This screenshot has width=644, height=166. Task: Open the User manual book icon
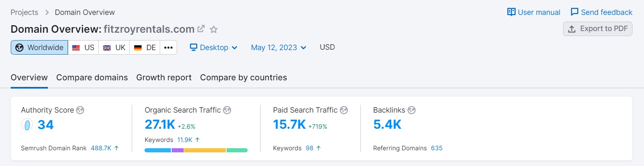click(x=511, y=12)
